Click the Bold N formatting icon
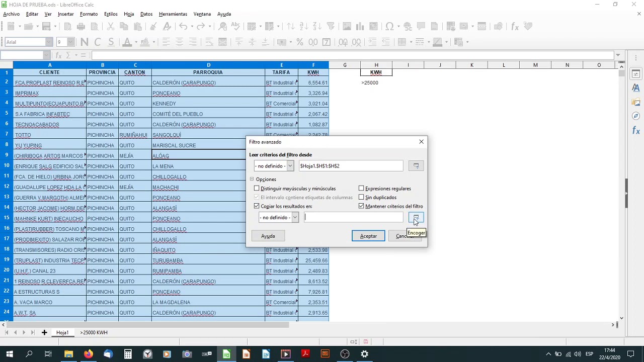 click(x=84, y=42)
